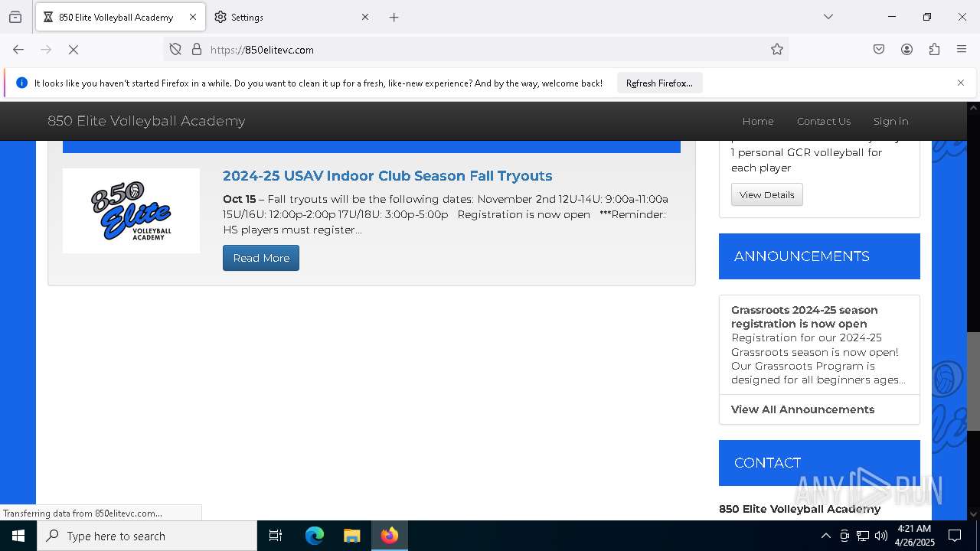The height and width of the screenshot is (551, 980).
Task: Click the View Details button
Action: 766,194
